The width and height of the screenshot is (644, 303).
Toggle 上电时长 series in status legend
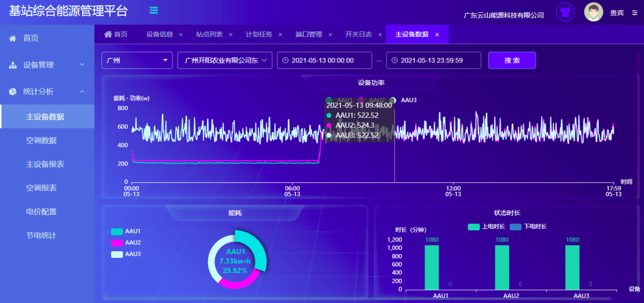[486, 227]
